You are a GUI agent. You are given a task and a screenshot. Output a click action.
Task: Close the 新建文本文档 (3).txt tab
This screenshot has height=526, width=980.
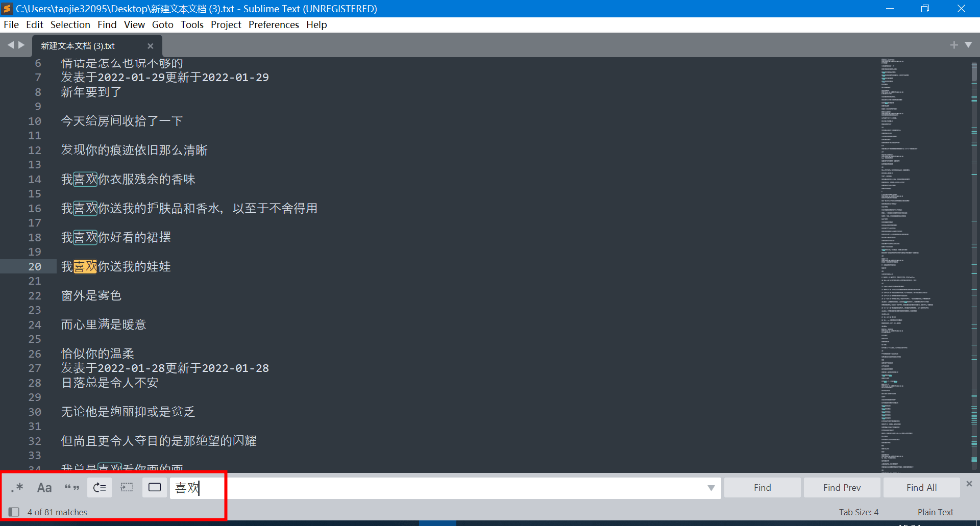[x=150, y=46]
